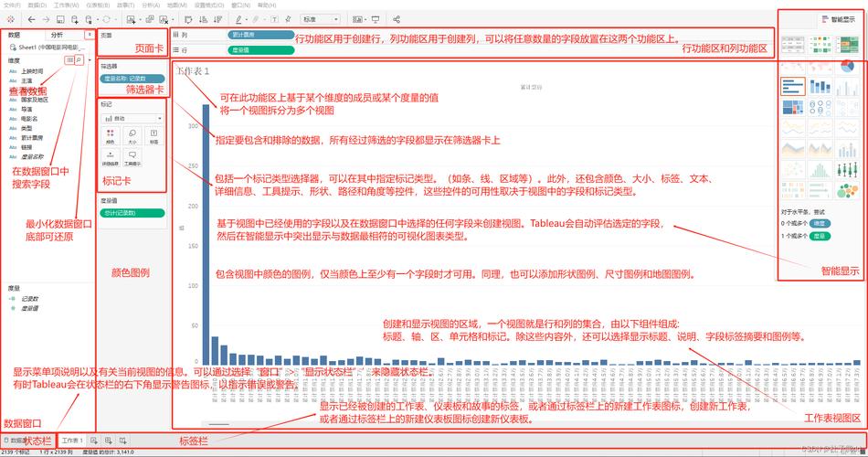The width and height of the screenshot is (868, 457).
Task: Click the run update refresh icon
Action: (106, 19)
